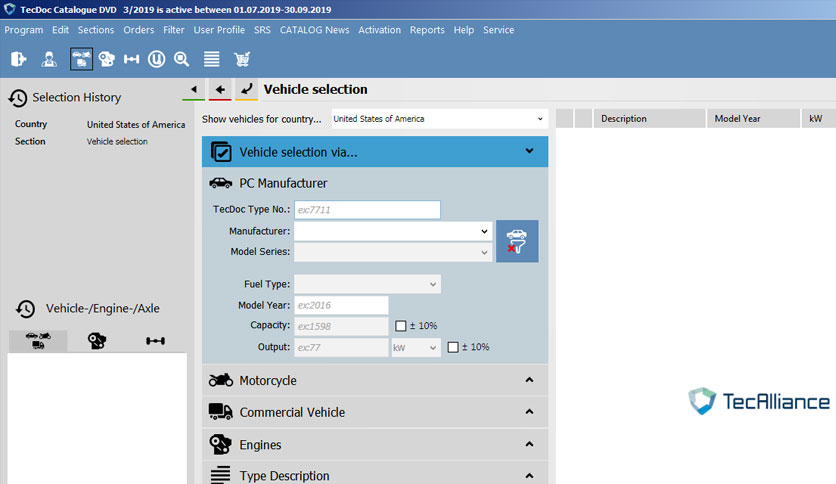The width and height of the screenshot is (836, 484).
Task: Click the Motorcycle icon
Action: (221, 380)
